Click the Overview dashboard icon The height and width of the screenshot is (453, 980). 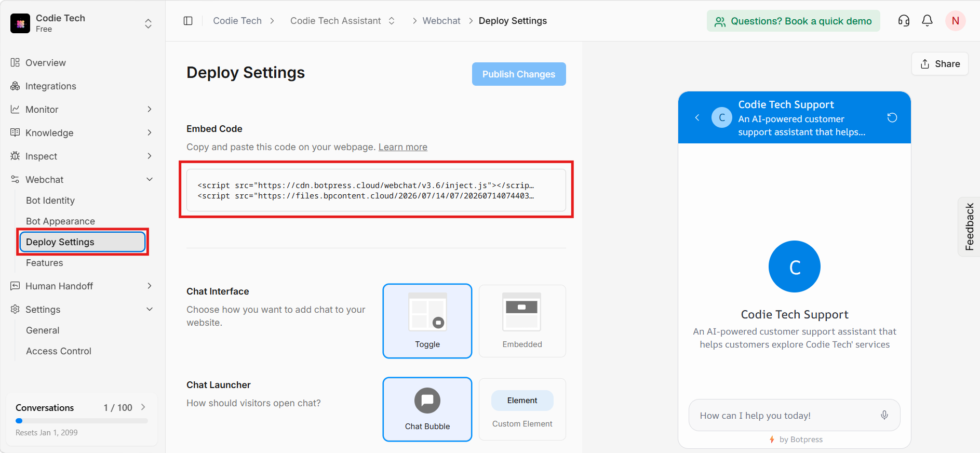click(15, 62)
